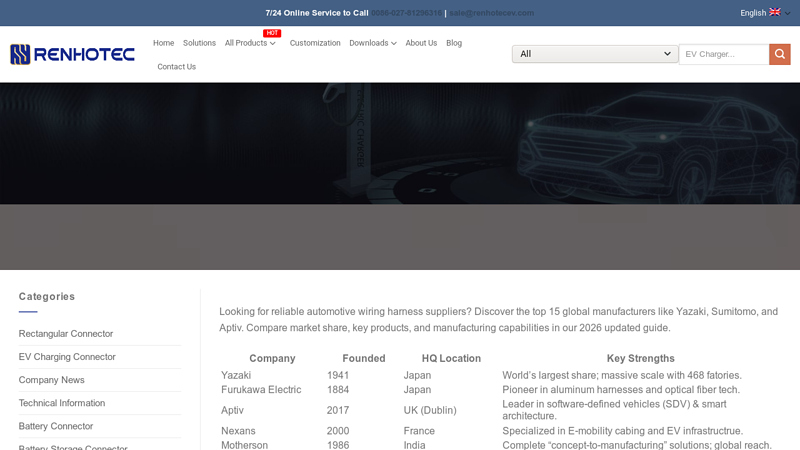Go to the Home menu item
Image resolution: width=800 pixels, height=450 pixels.
(x=163, y=43)
